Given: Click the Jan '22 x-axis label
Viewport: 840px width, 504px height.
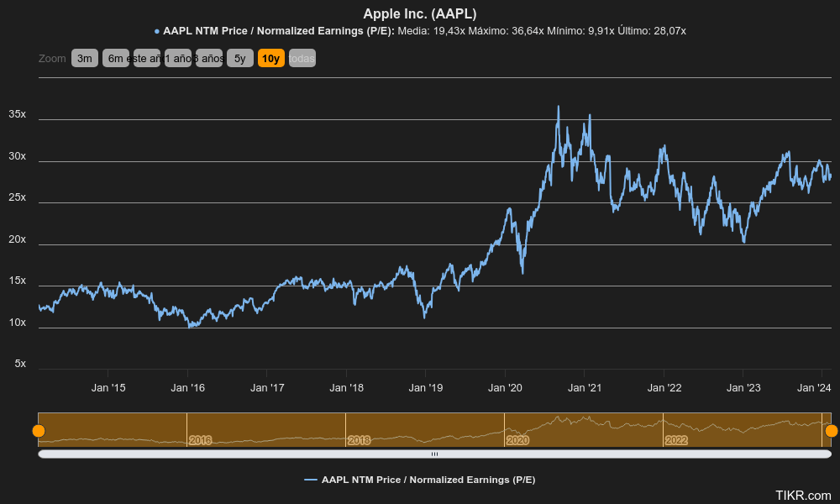Looking at the screenshot, I should (x=664, y=388).
